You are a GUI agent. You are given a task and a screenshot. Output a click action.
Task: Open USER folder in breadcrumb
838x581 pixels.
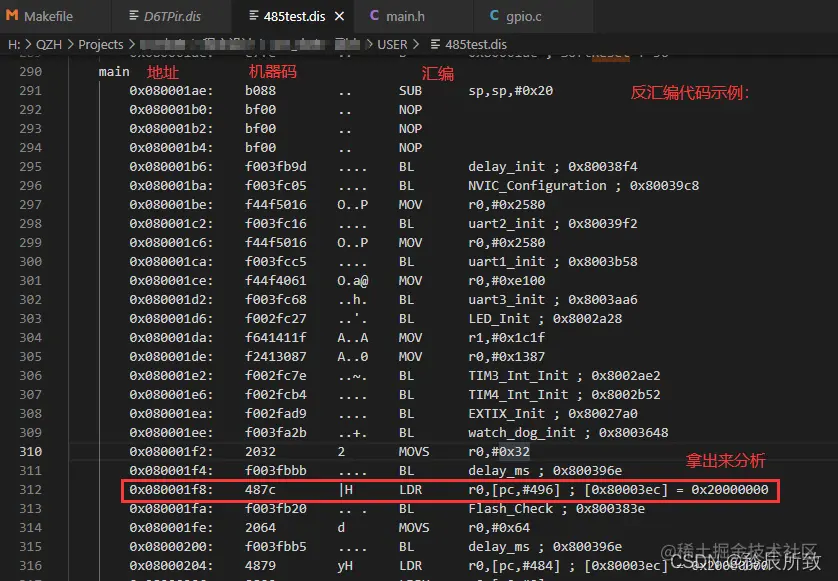[x=392, y=44]
